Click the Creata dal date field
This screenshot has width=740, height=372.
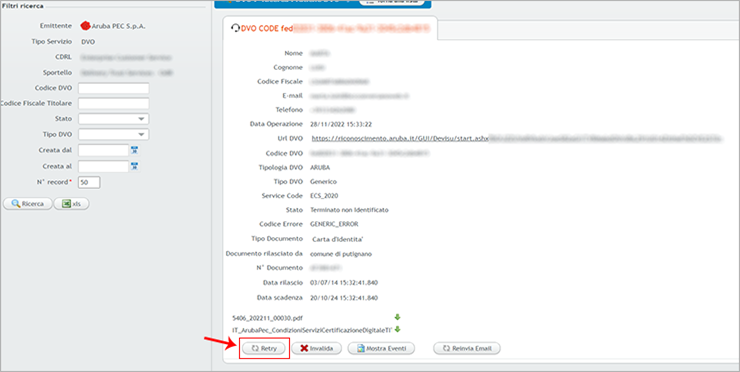click(103, 151)
